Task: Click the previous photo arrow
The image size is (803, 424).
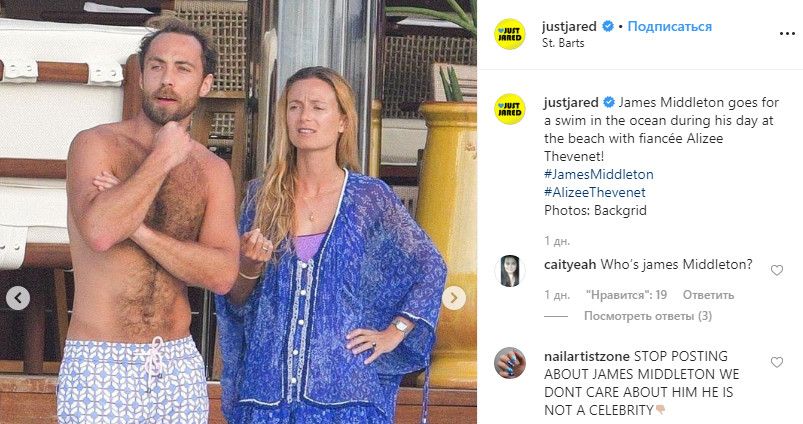Action: point(18,298)
